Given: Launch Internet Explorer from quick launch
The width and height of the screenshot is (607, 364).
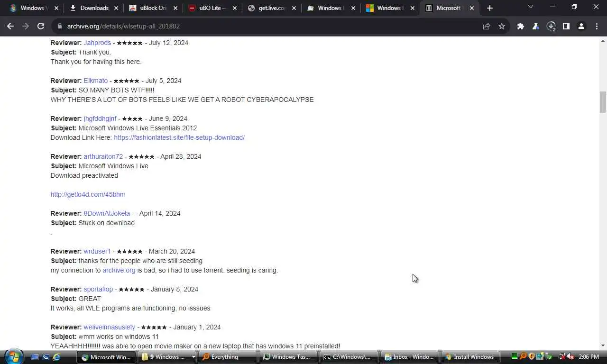Looking at the screenshot, I should [56, 357].
